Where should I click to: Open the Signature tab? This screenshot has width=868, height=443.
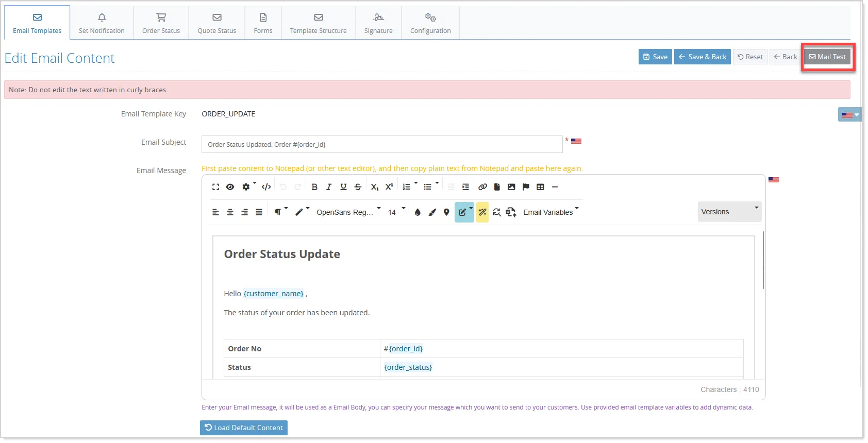tap(378, 23)
